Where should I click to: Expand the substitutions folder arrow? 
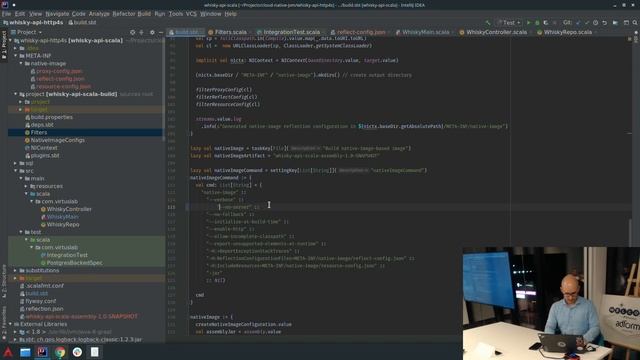pyautogui.click(x=16, y=271)
